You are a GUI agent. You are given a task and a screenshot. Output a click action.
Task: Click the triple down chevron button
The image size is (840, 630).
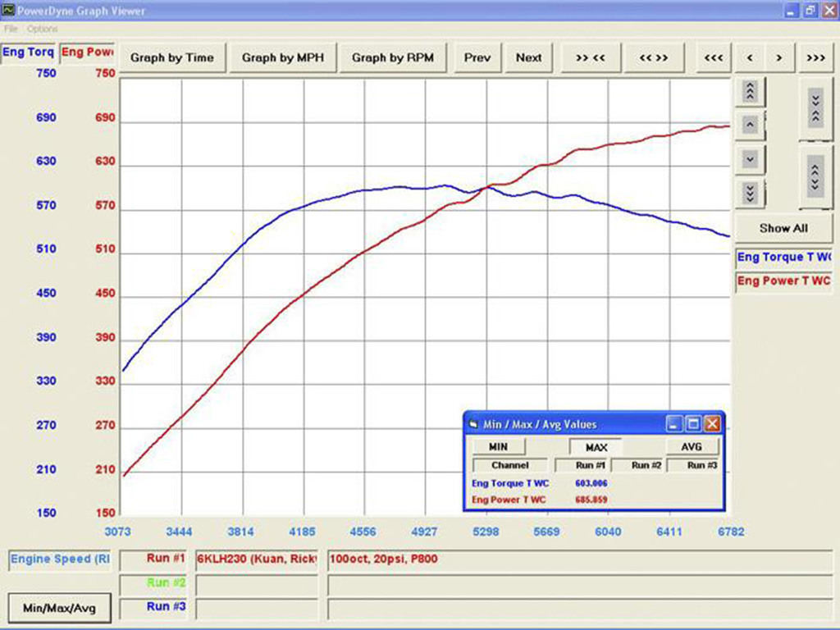[x=750, y=193]
